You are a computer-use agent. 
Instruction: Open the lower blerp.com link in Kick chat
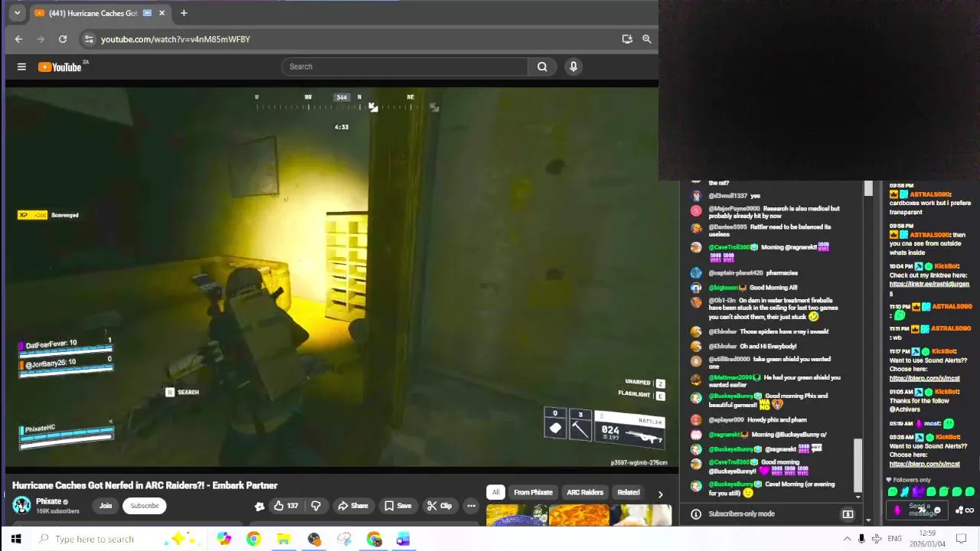click(x=924, y=464)
